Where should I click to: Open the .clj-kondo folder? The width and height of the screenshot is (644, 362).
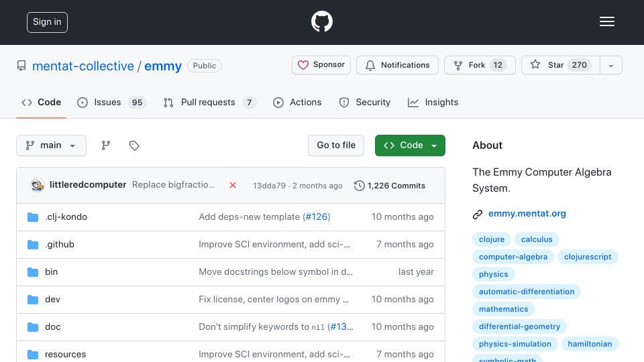pyautogui.click(x=66, y=217)
